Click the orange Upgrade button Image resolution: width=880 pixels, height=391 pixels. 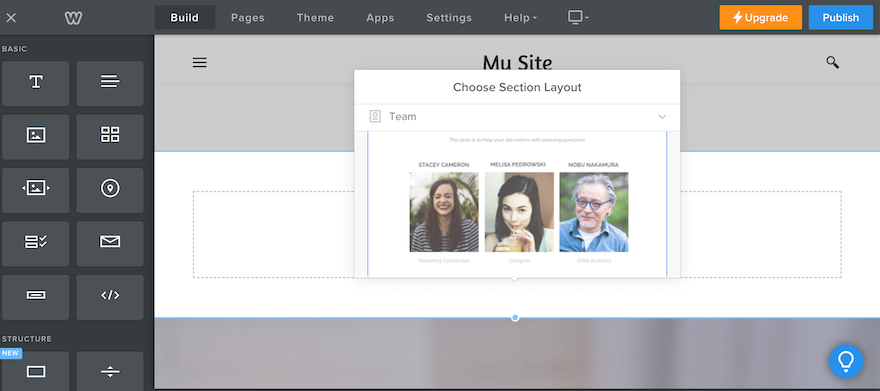pyautogui.click(x=760, y=17)
